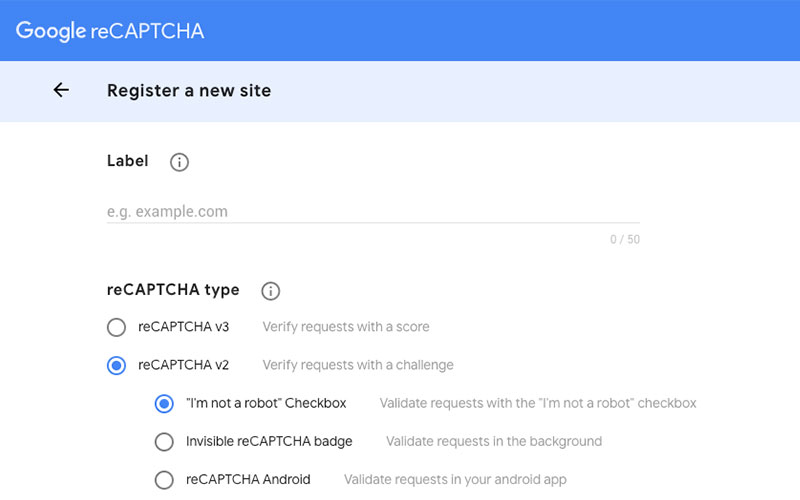
Task: Select the reCAPTCHA v3 radio button
Action: pos(117,327)
